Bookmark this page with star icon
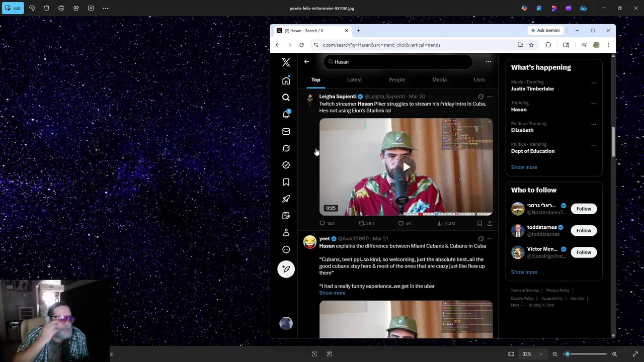The width and height of the screenshot is (644, 362). (x=531, y=45)
